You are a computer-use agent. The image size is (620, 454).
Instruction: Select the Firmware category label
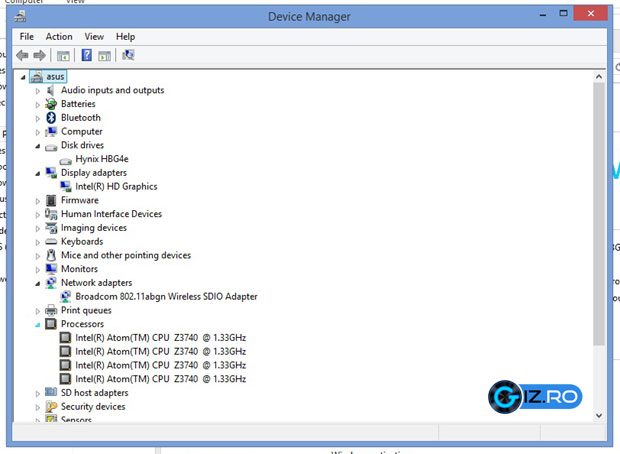pyautogui.click(x=79, y=200)
